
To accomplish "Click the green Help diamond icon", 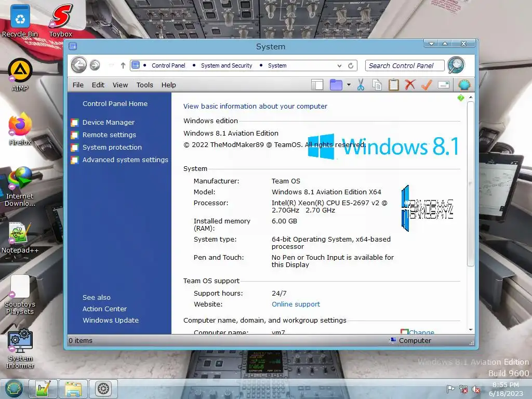I will [x=460, y=98].
